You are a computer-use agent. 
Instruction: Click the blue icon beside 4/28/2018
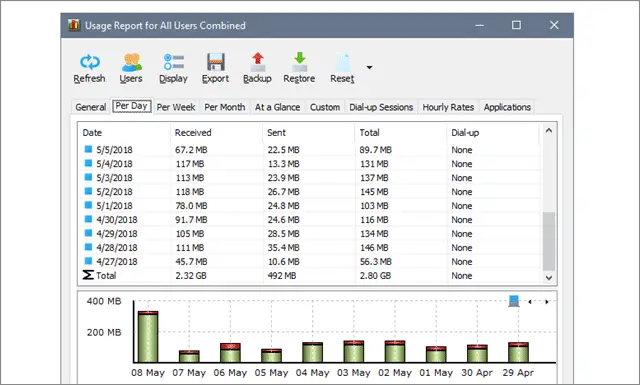(x=88, y=247)
